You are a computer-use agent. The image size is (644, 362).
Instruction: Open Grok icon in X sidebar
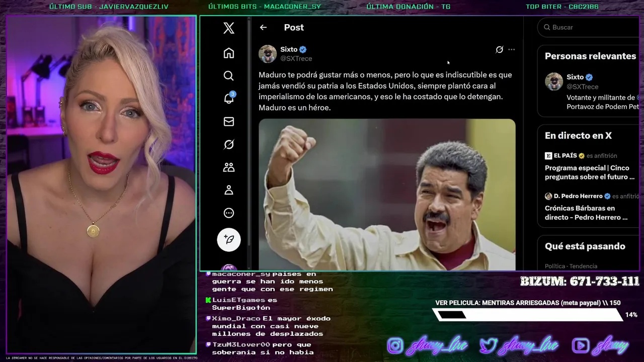[x=228, y=144]
